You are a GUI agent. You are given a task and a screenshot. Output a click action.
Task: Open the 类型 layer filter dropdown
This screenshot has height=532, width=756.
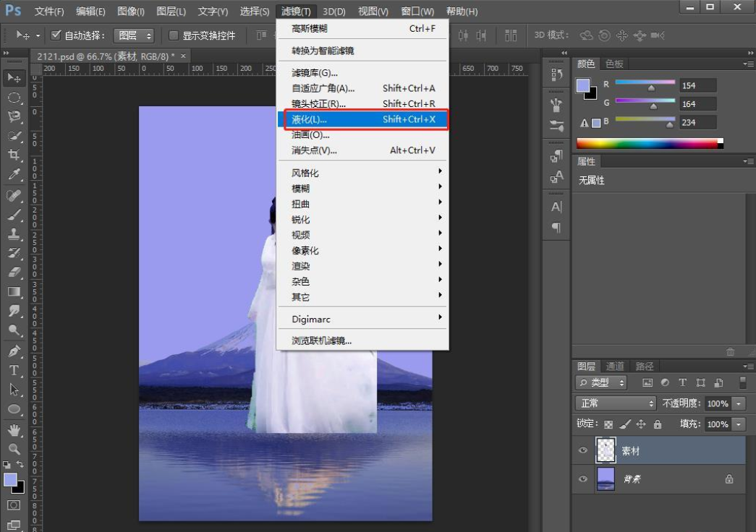coord(601,382)
